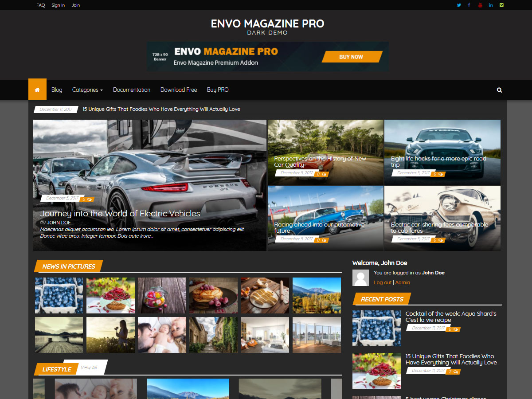
Task: Click the NEWS IN PICTURES section heading
Action: 69,266
